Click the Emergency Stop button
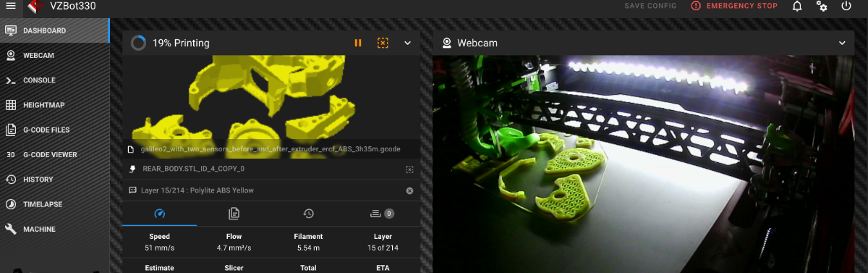 pos(734,6)
